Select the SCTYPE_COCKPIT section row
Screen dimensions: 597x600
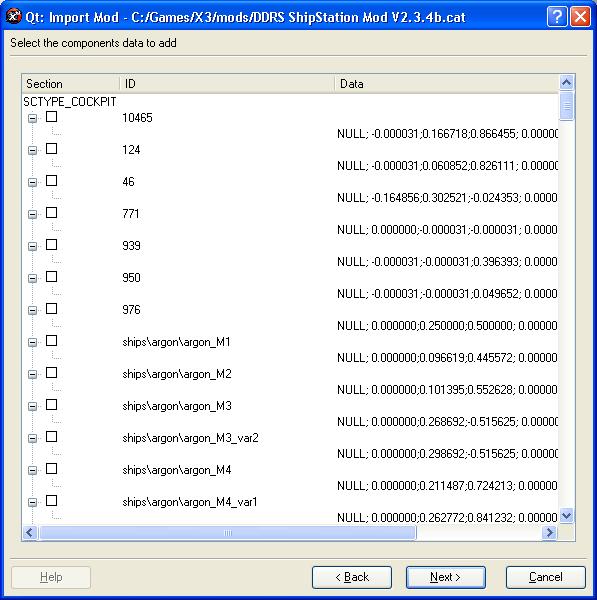(69, 102)
